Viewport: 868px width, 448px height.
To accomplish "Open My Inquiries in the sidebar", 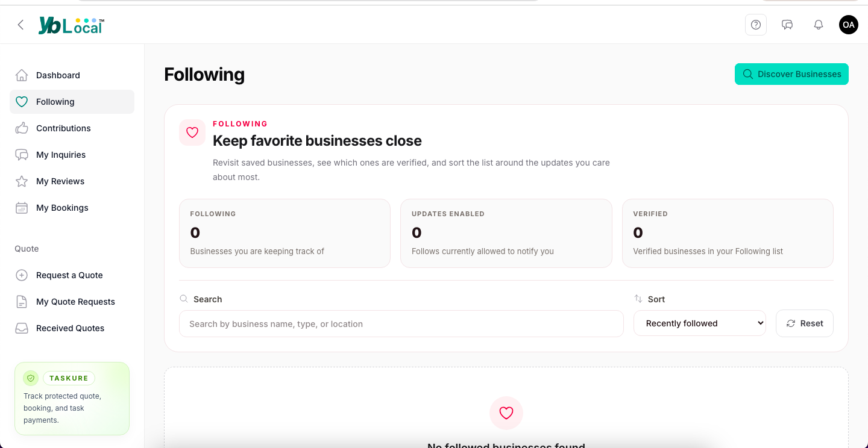I will (x=72, y=155).
